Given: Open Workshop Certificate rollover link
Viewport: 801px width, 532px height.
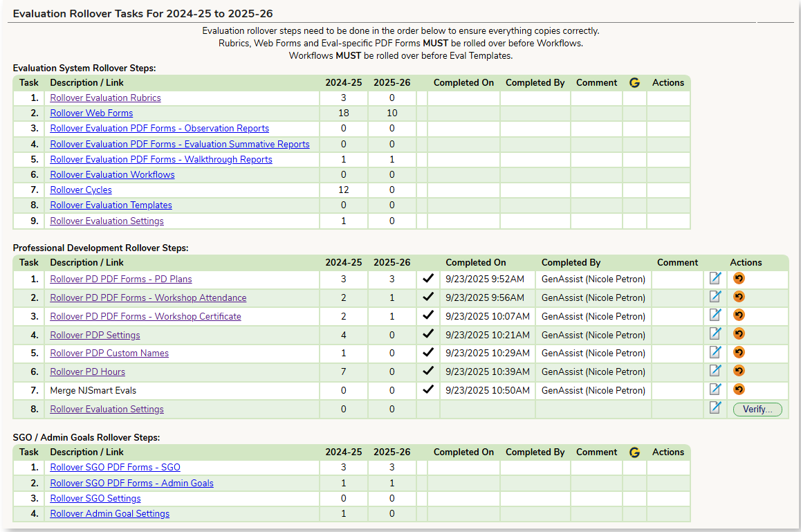Looking at the screenshot, I should (145, 316).
